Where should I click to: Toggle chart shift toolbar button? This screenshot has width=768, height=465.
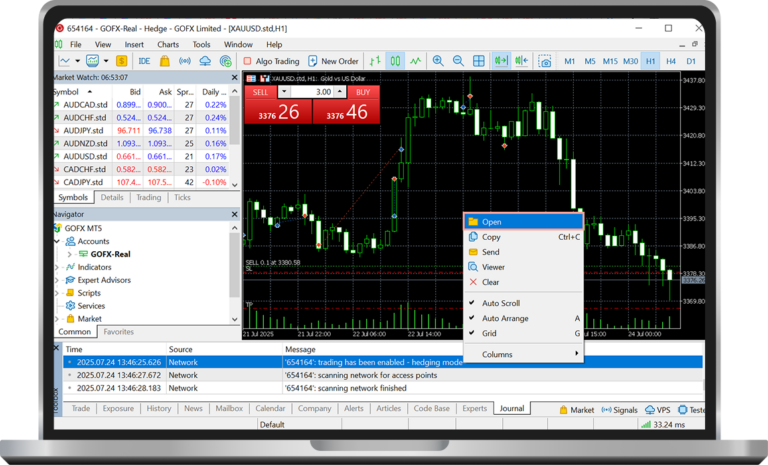[x=522, y=61]
